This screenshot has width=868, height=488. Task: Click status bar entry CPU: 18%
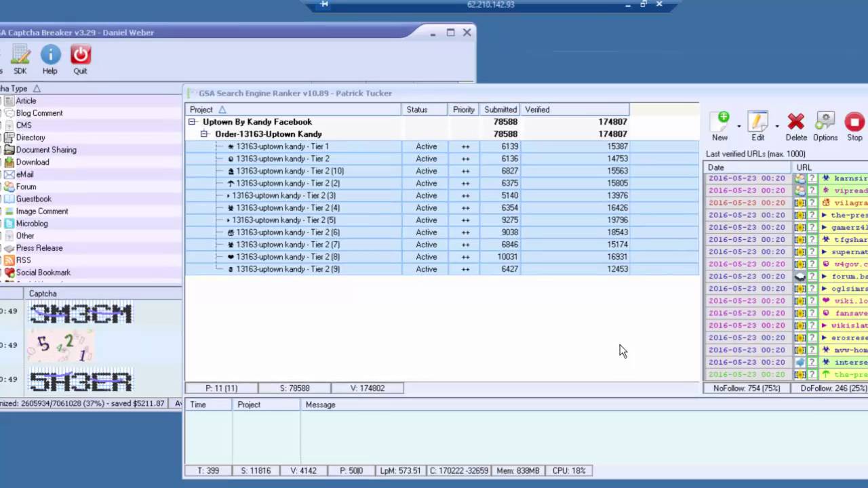coord(569,470)
